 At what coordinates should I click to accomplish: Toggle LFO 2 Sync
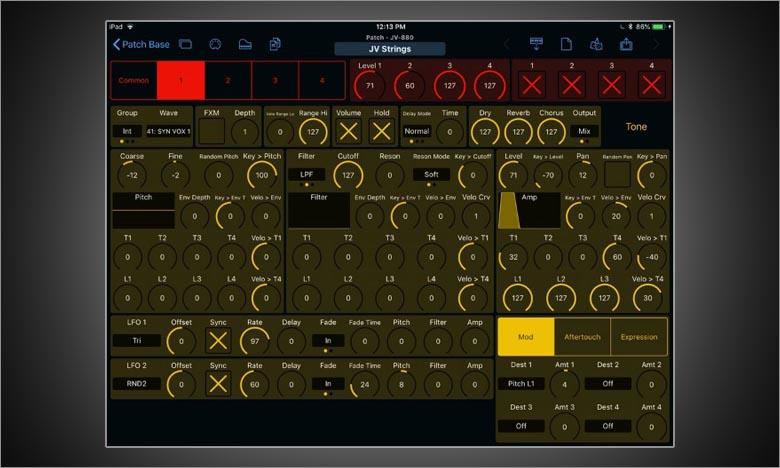tap(218, 384)
